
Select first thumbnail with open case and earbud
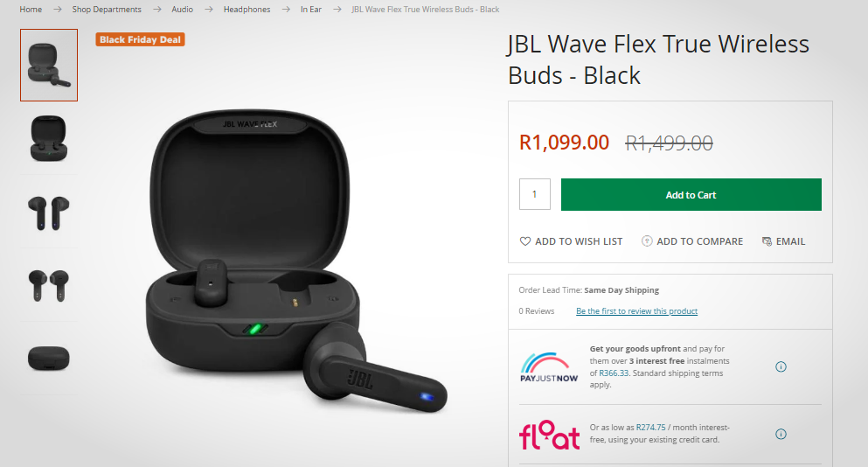(x=49, y=65)
